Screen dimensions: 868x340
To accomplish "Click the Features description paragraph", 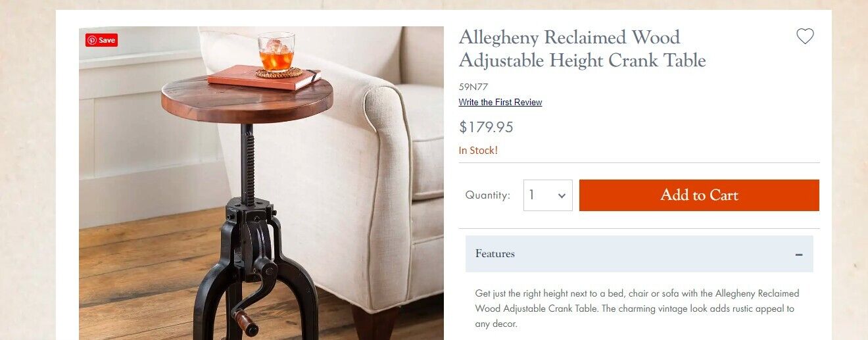I will click(637, 308).
